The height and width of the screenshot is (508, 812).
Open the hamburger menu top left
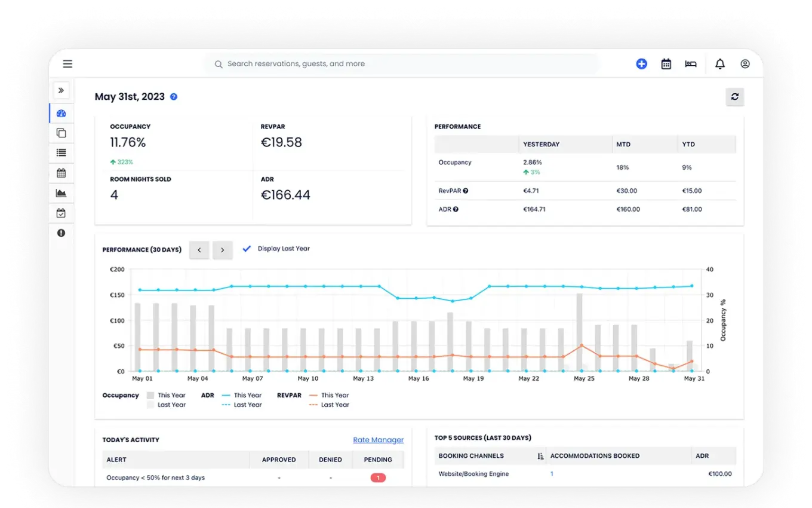coord(67,63)
